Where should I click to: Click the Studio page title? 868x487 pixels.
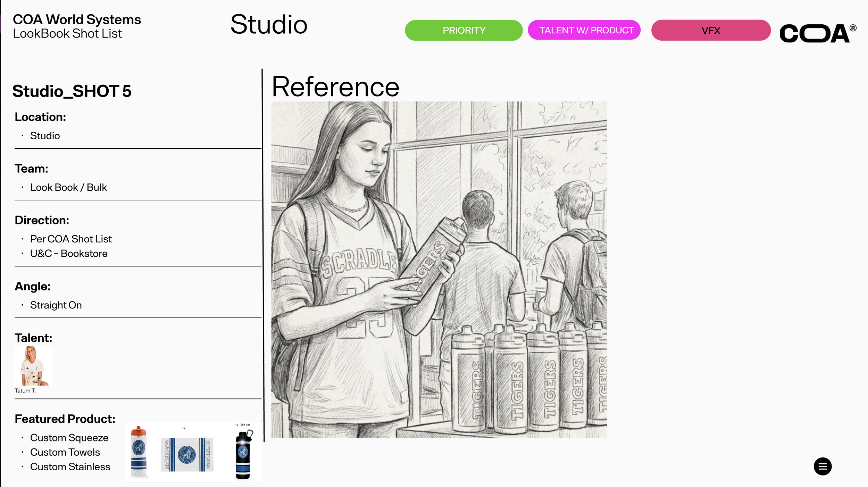tap(269, 25)
